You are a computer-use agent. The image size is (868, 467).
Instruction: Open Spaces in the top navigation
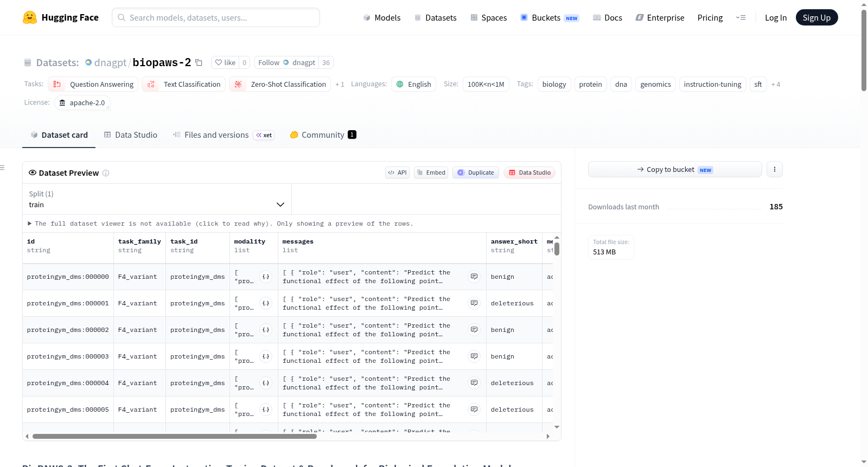489,17
